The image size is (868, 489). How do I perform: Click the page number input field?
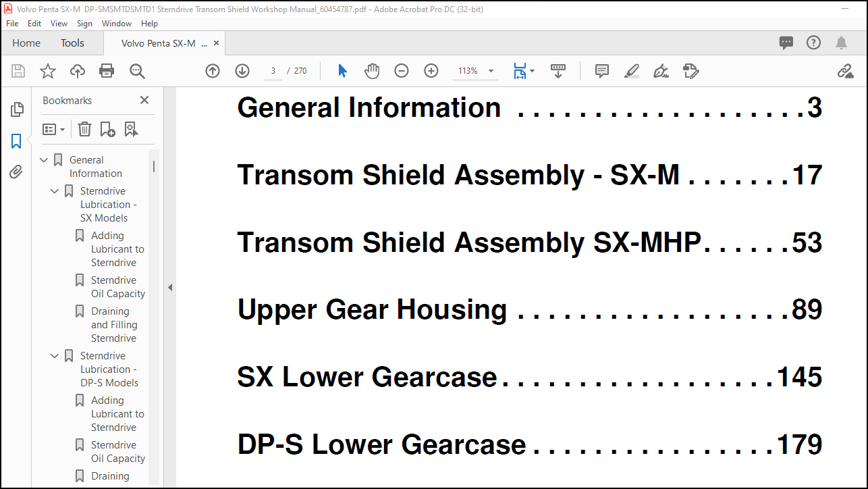click(x=273, y=71)
